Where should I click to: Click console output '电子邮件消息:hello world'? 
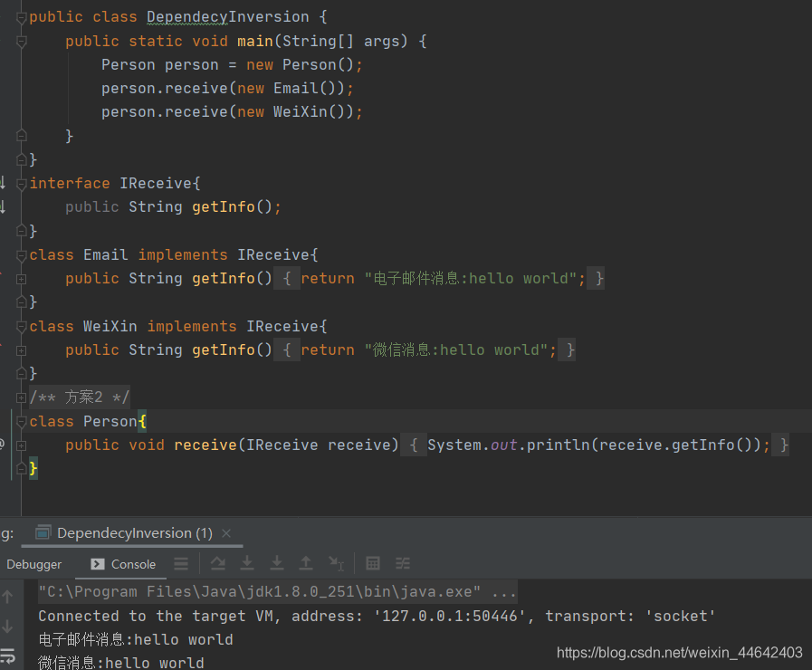(x=136, y=639)
